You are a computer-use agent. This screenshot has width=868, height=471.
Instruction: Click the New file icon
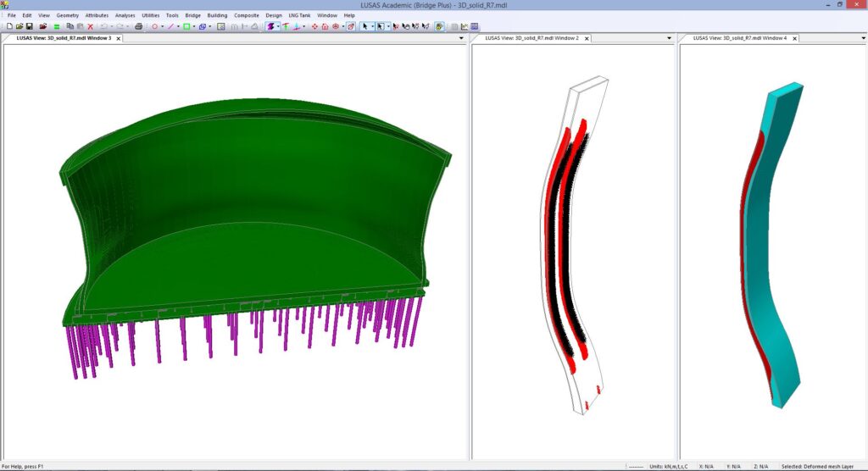[x=8, y=26]
